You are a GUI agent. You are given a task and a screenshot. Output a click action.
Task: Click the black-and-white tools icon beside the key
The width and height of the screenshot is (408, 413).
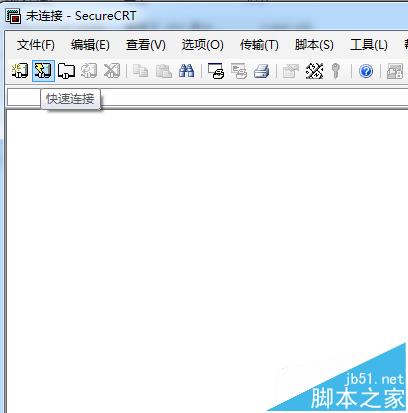point(314,71)
